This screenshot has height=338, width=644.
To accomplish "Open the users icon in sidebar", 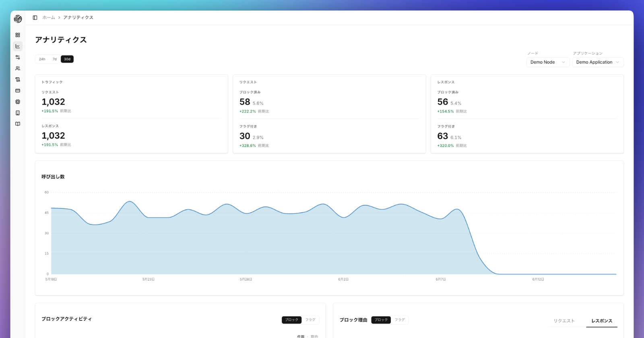I will pos(18,68).
